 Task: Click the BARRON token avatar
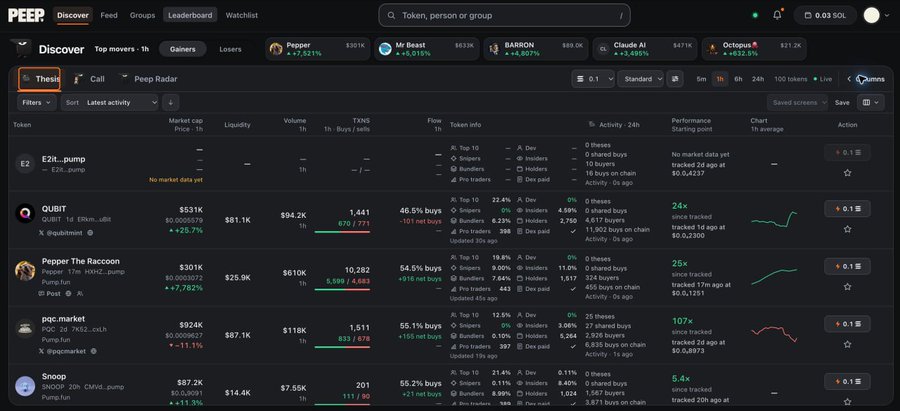(x=494, y=49)
